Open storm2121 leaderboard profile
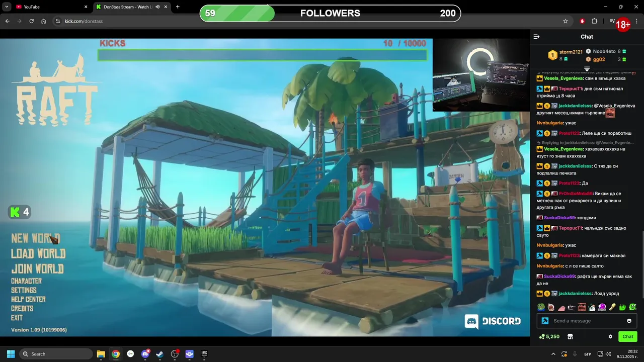Viewport: 644px width, 362px height. click(x=571, y=52)
